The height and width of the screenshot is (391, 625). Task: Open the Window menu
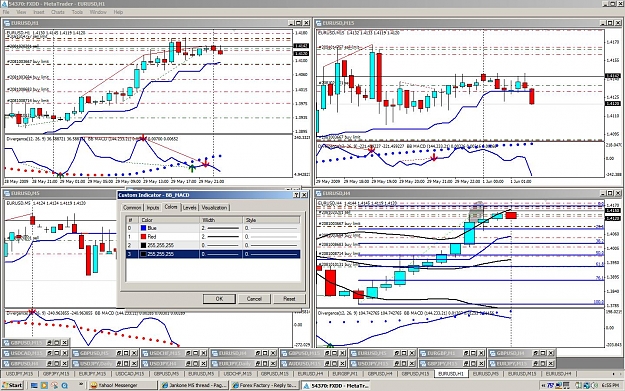point(98,12)
